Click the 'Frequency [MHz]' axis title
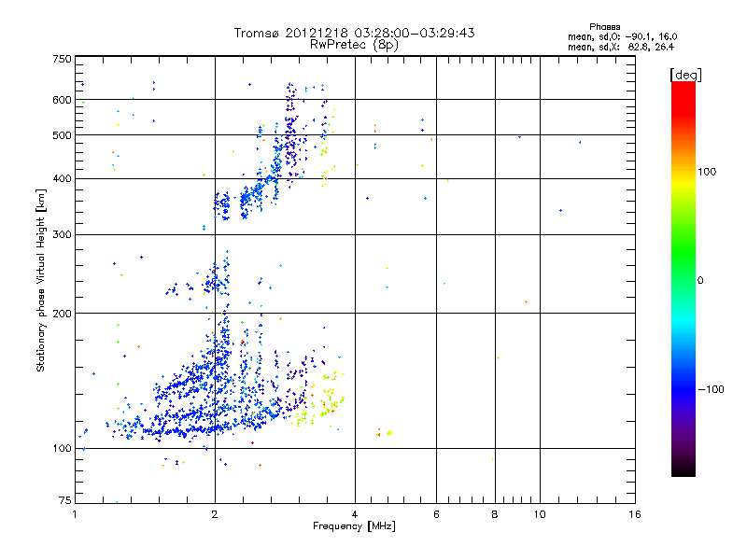Screen dimensions: 747x560 pyautogui.click(x=354, y=525)
